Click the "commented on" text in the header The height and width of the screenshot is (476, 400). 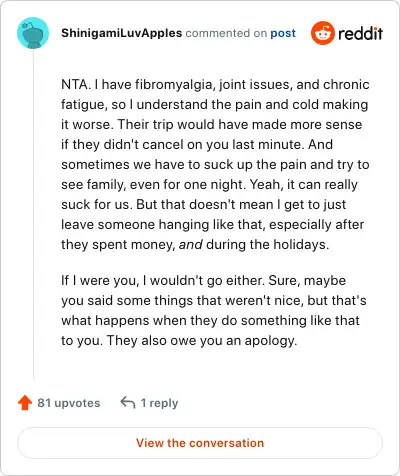(x=226, y=33)
